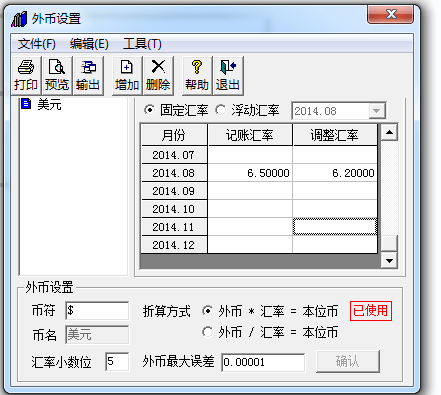
Task: Click the 已使用 red label
Action: [x=371, y=311]
